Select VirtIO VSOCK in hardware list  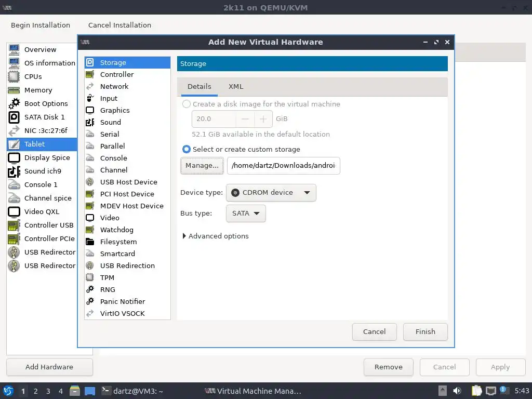[127, 313]
